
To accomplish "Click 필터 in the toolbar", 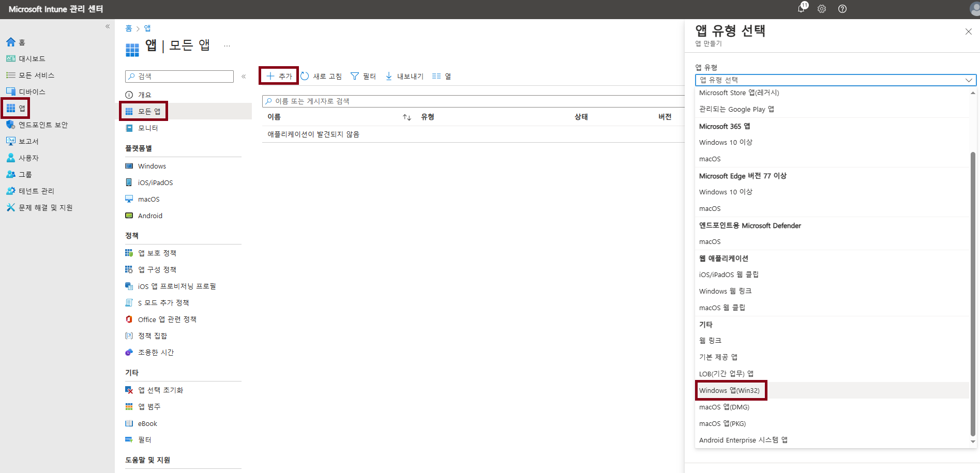I will coord(363,76).
